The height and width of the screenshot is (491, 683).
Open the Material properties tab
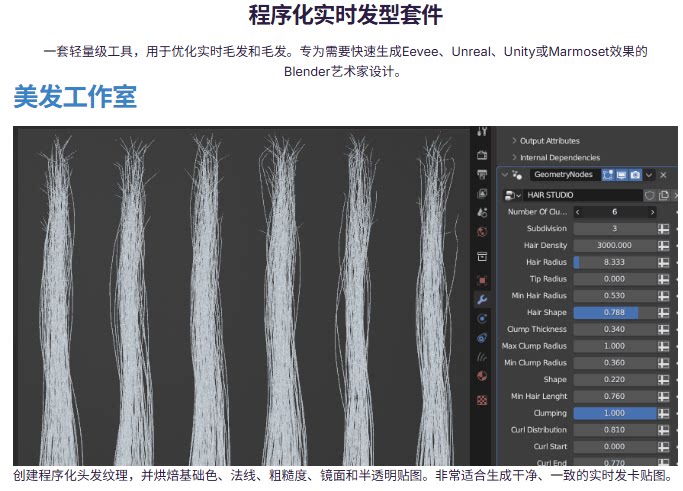coord(482,376)
